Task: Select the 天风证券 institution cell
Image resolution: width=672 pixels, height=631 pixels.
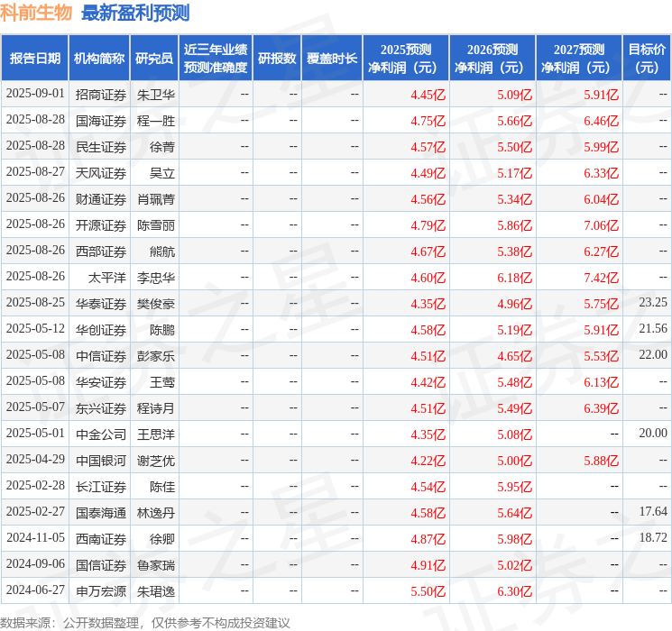Action: pos(101,173)
